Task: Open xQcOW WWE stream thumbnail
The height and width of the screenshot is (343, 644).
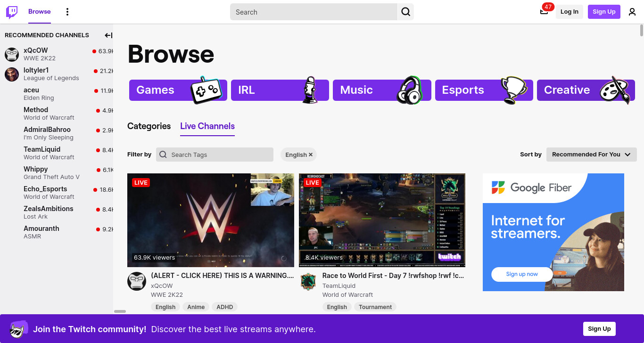Action: point(211,220)
